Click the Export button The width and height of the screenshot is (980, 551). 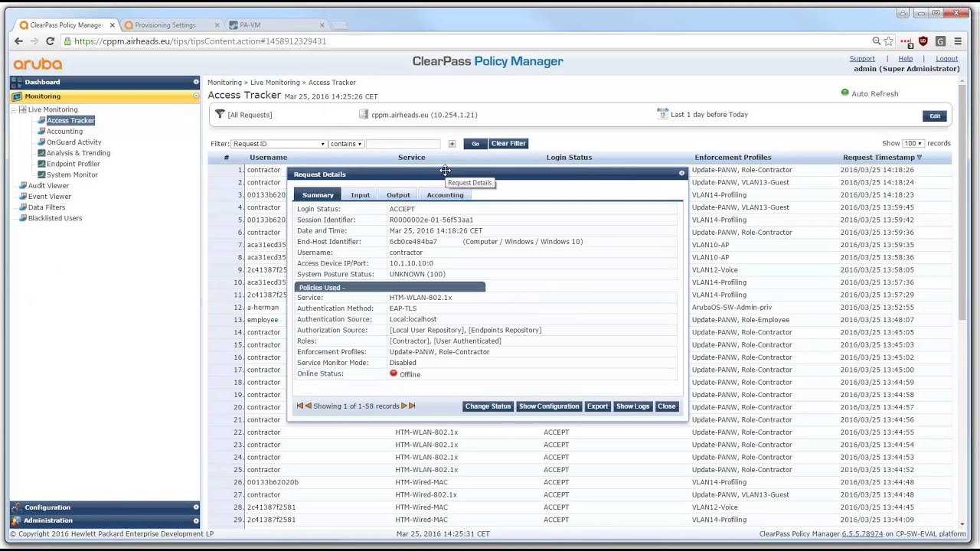pyautogui.click(x=597, y=406)
